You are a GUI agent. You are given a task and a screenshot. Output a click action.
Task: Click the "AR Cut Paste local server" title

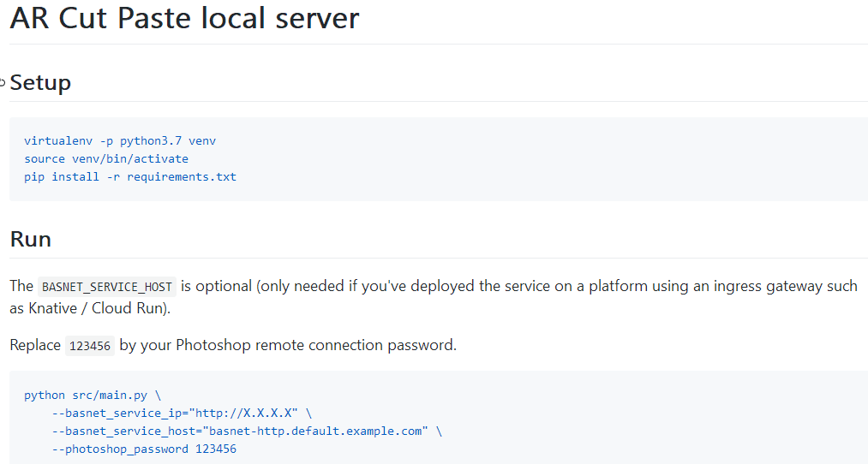[x=184, y=19]
